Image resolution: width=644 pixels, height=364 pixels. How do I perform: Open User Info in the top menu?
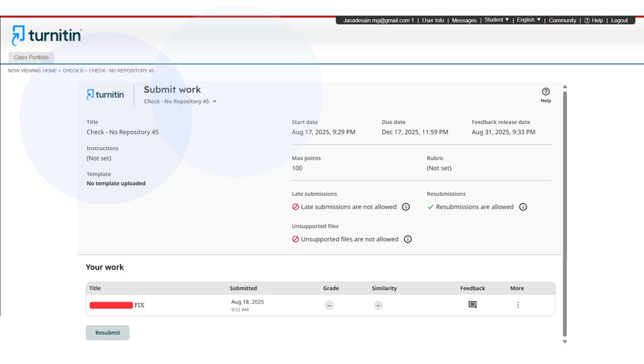(433, 20)
